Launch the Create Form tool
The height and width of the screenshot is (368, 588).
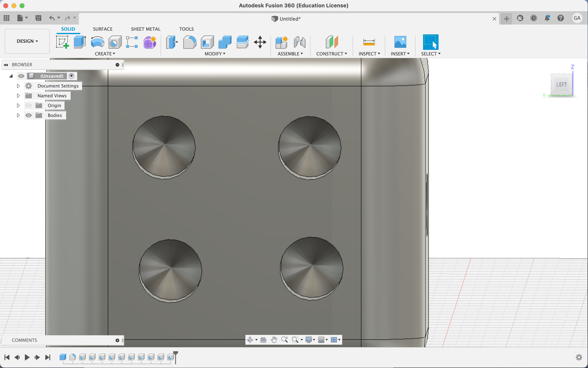(150, 42)
